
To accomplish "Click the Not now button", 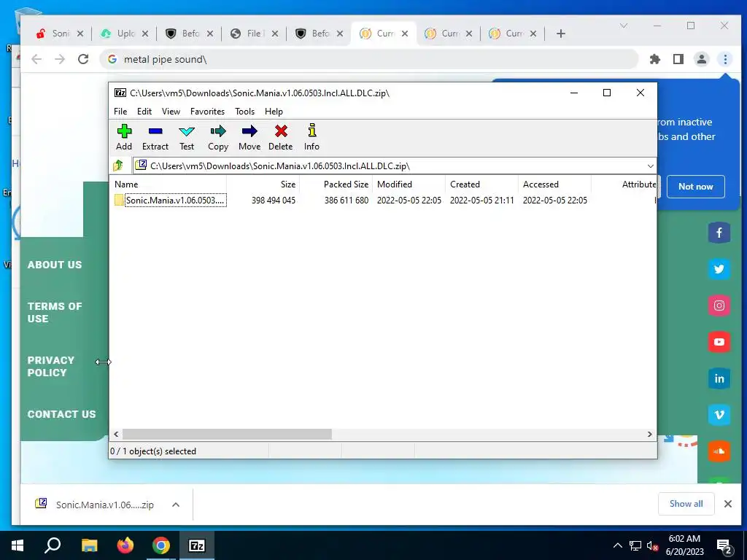I will point(695,187).
